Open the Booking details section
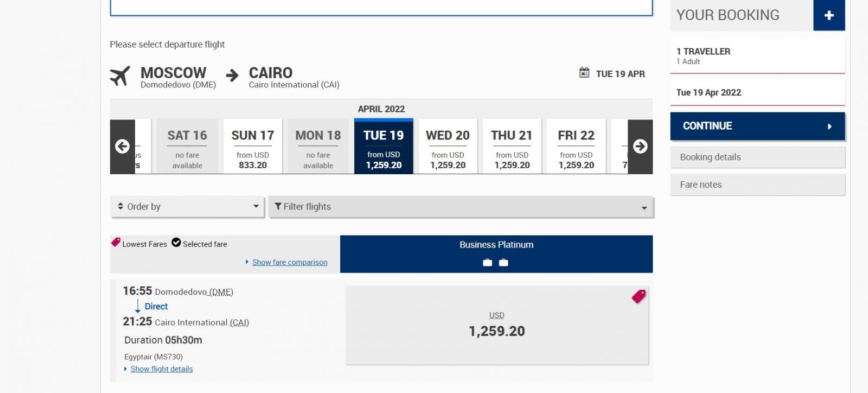 757,157
